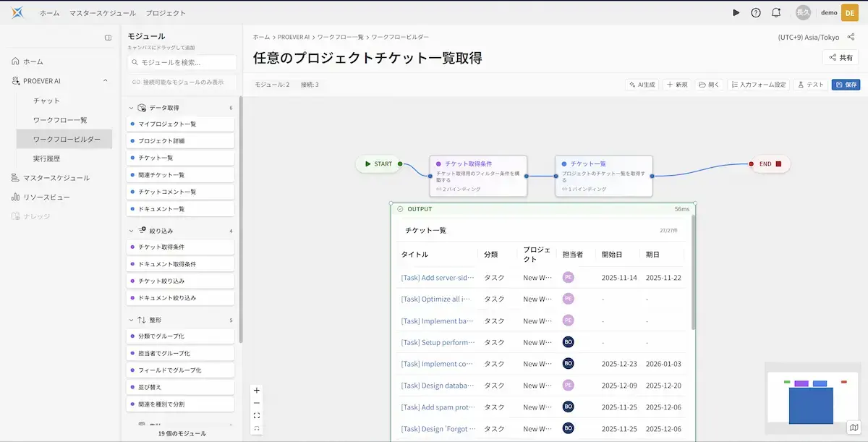868x442 pixels.
Task: Collapse the PROEVER AI sidebar section
Action: click(x=106, y=81)
